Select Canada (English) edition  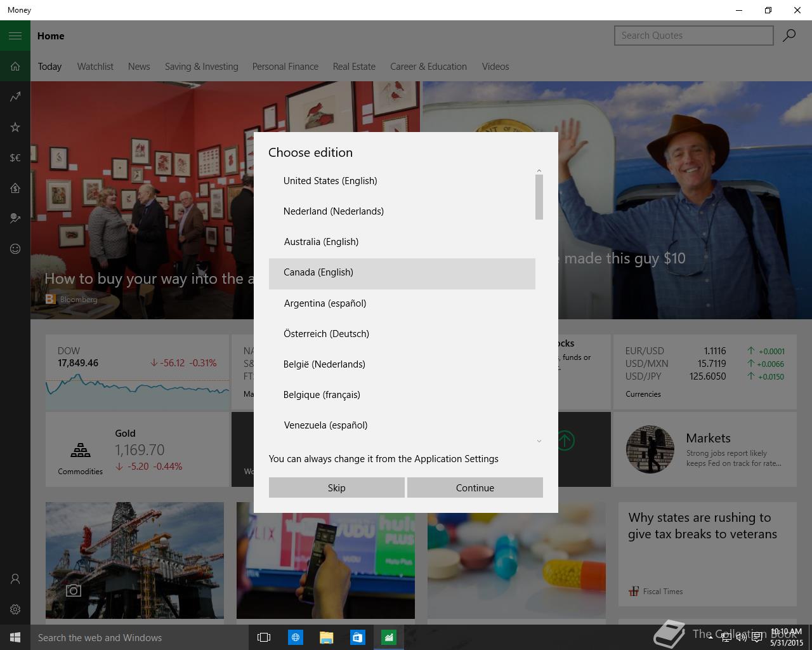[x=402, y=272]
